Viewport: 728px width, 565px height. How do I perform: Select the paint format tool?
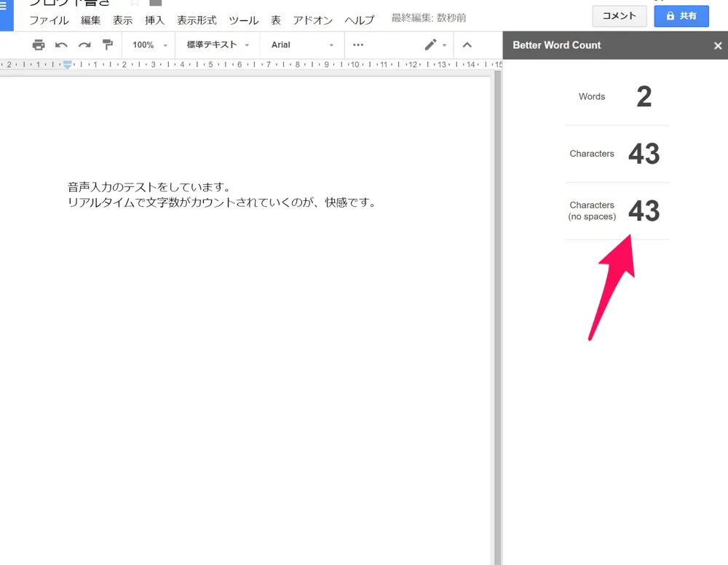pyautogui.click(x=108, y=45)
